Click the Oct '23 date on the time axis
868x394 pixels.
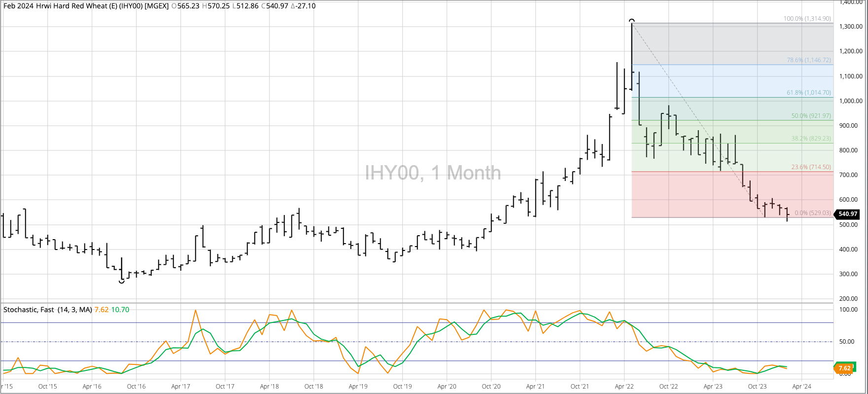tap(757, 387)
